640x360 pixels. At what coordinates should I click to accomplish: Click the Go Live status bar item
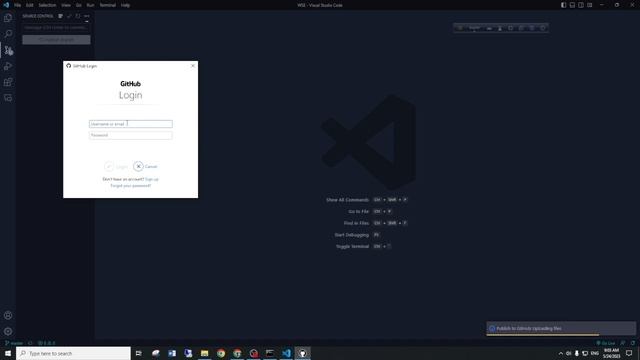click(x=606, y=343)
